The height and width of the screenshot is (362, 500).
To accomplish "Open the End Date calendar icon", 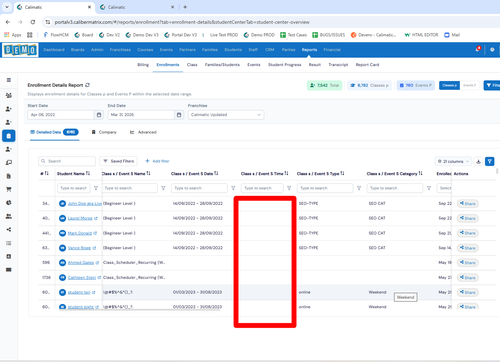I will tap(179, 115).
